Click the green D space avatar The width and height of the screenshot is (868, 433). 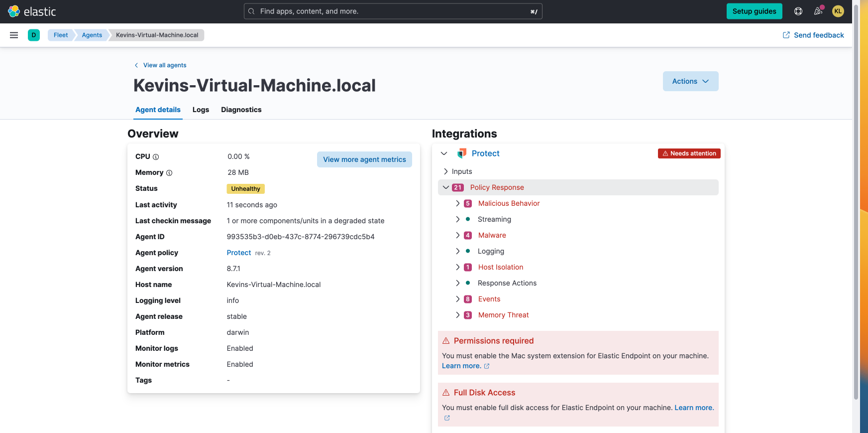pyautogui.click(x=34, y=35)
